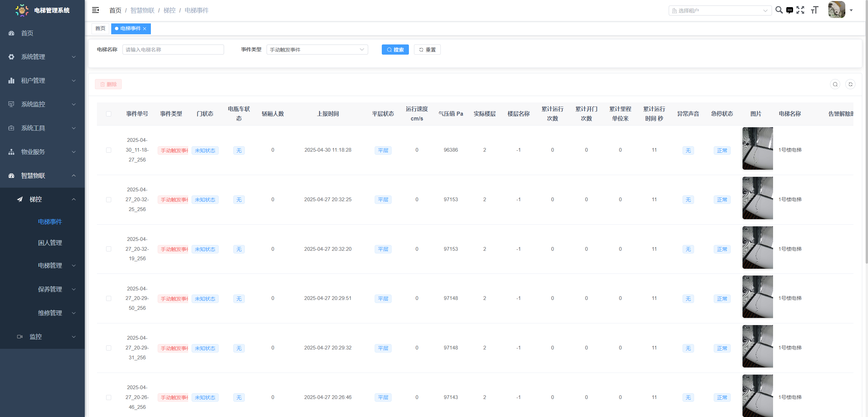This screenshot has height=417, width=868.
Task: Click the blue 搜索 button
Action: pos(395,50)
